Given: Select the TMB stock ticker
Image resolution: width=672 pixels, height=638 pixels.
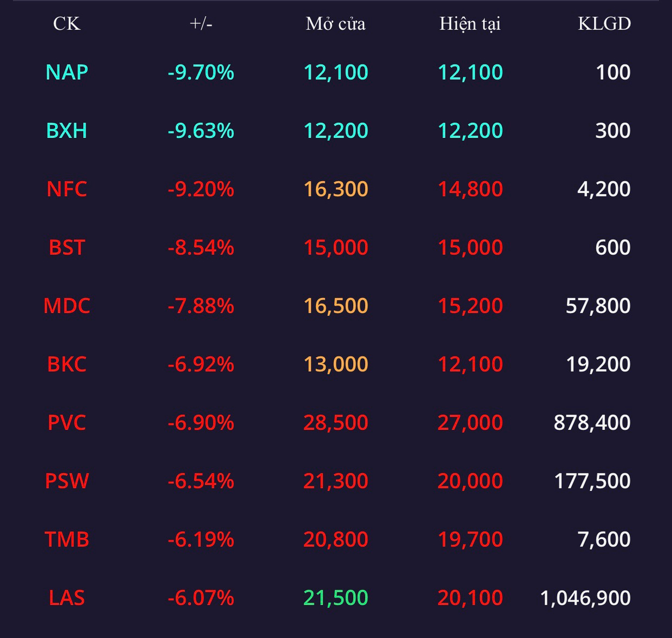Looking at the screenshot, I should click(66, 539).
